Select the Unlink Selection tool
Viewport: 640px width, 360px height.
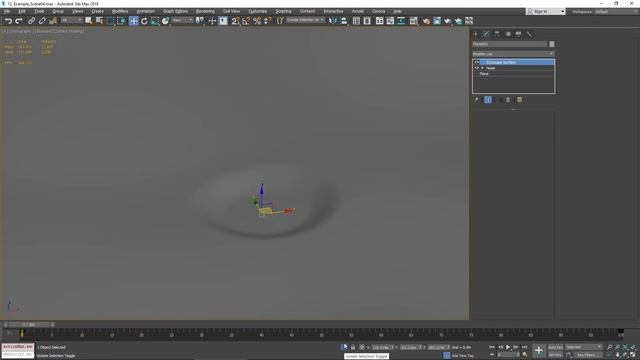pyautogui.click(x=42, y=21)
